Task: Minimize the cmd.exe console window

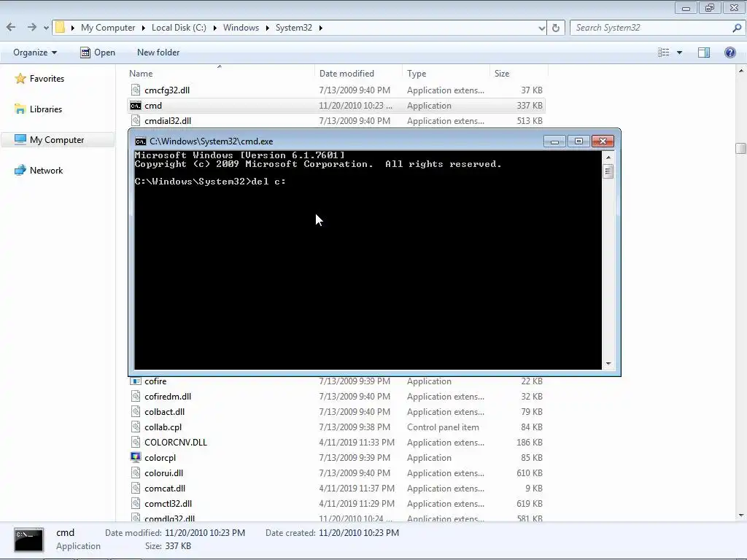Action: (x=554, y=141)
